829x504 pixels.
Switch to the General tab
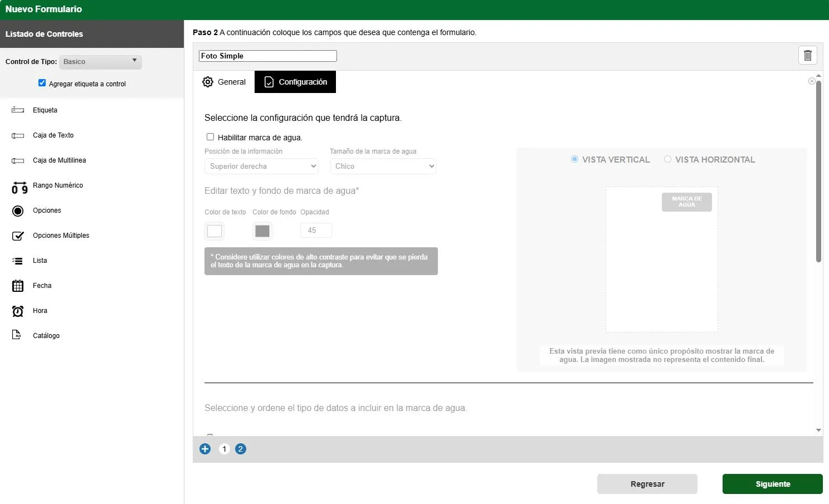tap(224, 82)
